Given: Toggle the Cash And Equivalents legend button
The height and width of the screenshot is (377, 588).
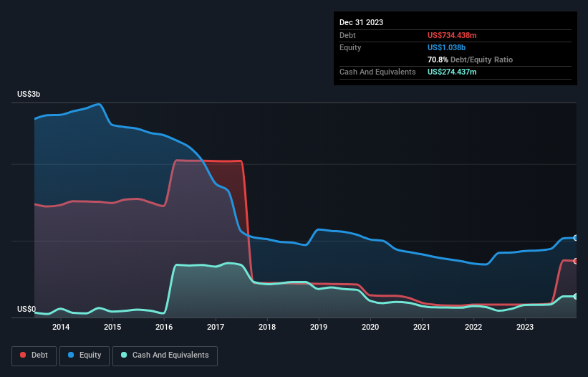Looking at the screenshot, I should tap(165, 355).
